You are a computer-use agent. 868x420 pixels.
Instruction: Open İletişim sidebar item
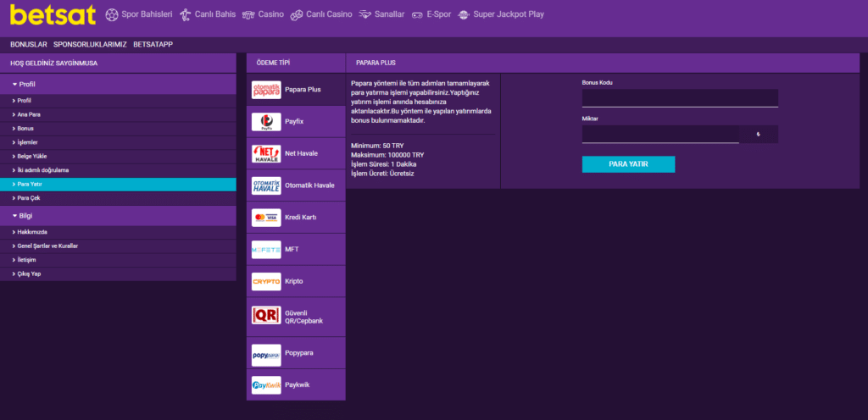pos(118,260)
